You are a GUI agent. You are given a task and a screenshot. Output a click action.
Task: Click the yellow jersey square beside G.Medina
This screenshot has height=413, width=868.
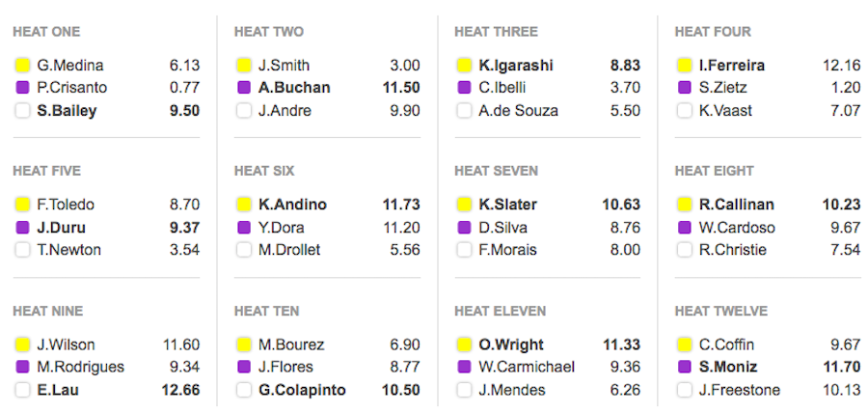(22, 66)
